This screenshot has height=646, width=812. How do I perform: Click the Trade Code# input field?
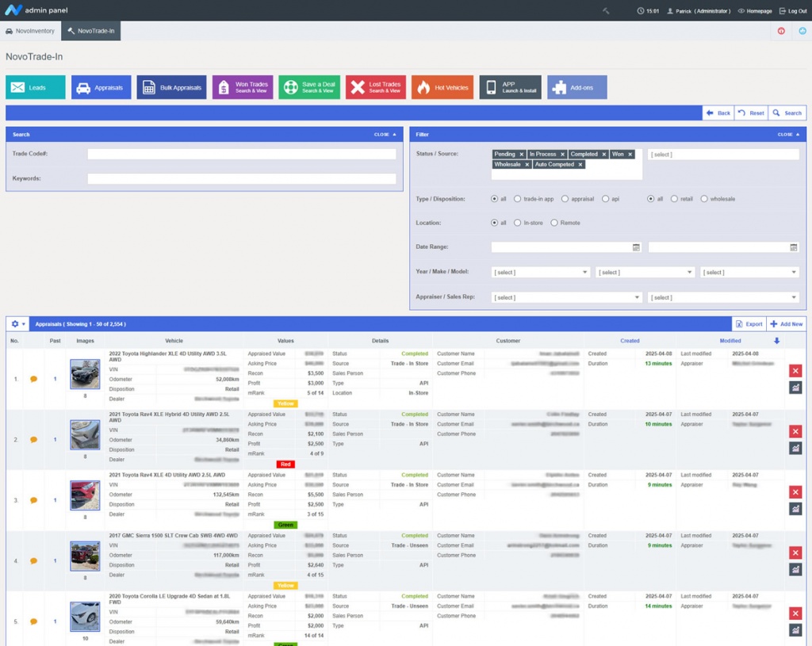click(x=242, y=154)
